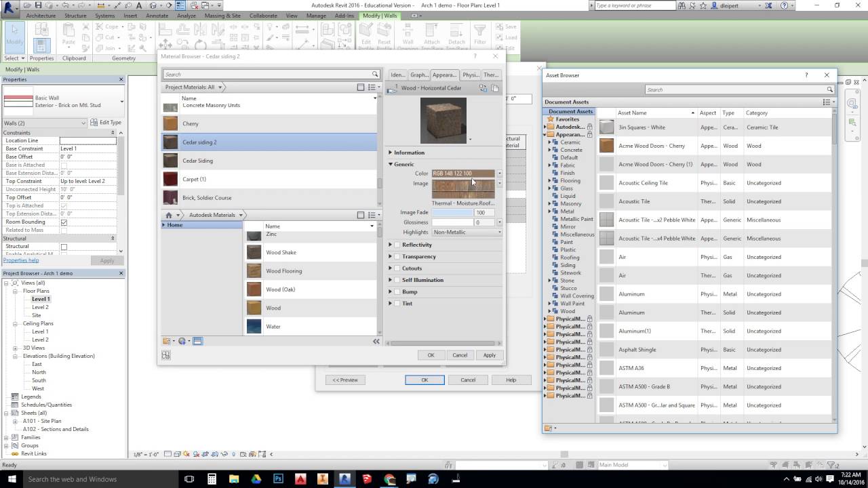Open Photoshop from the Windows taskbar
Screen dimensions: 868x488
tap(278, 479)
